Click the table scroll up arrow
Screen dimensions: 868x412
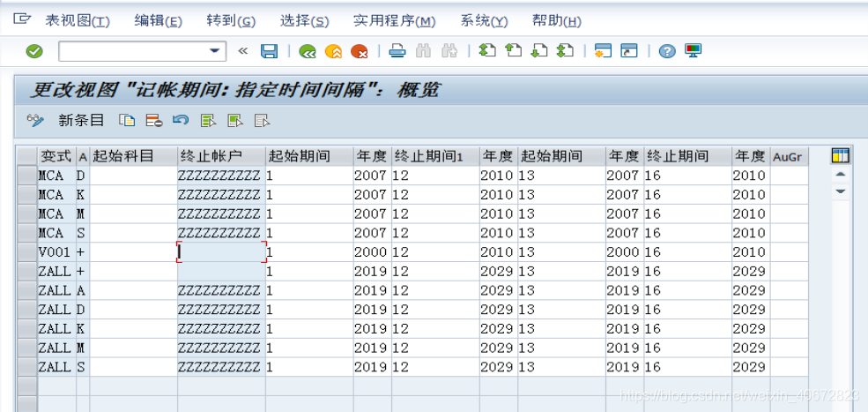tap(841, 175)
